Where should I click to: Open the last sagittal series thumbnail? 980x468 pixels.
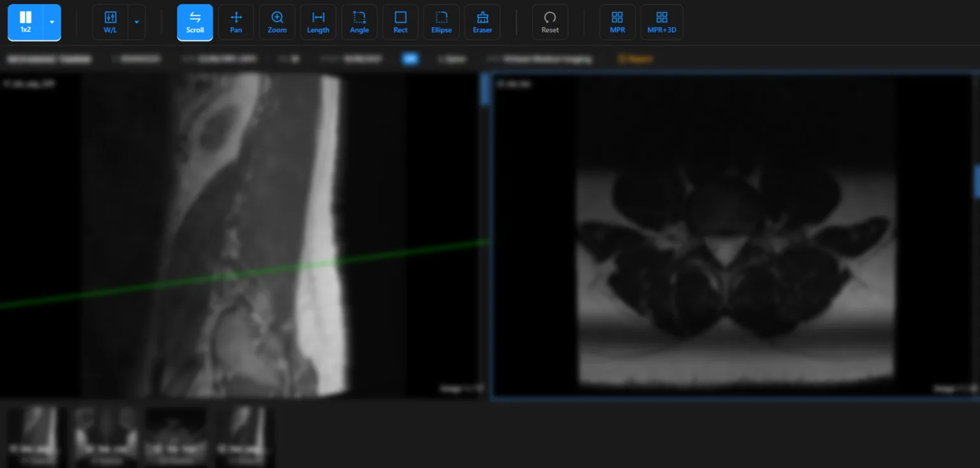coord(244,437)
